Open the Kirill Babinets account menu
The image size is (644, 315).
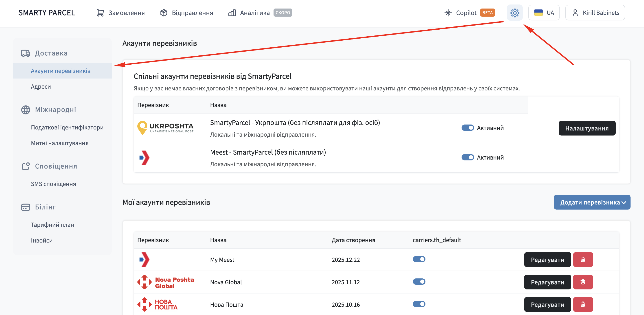coord(595,13)
